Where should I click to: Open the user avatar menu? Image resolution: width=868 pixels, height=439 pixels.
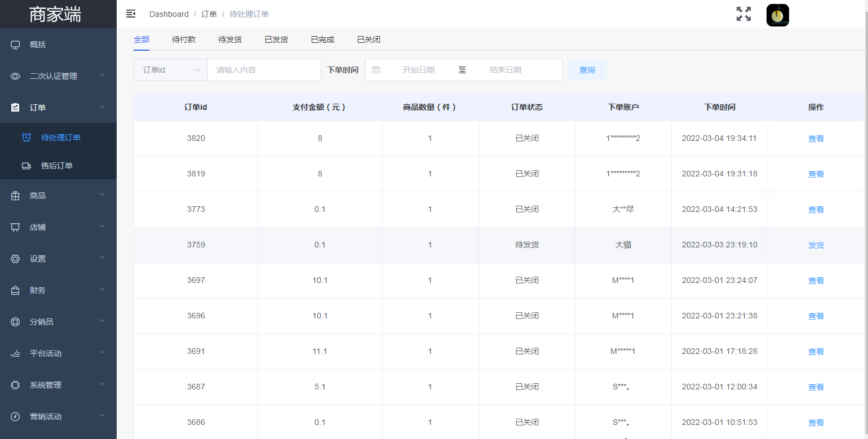(x=777, y=15)
